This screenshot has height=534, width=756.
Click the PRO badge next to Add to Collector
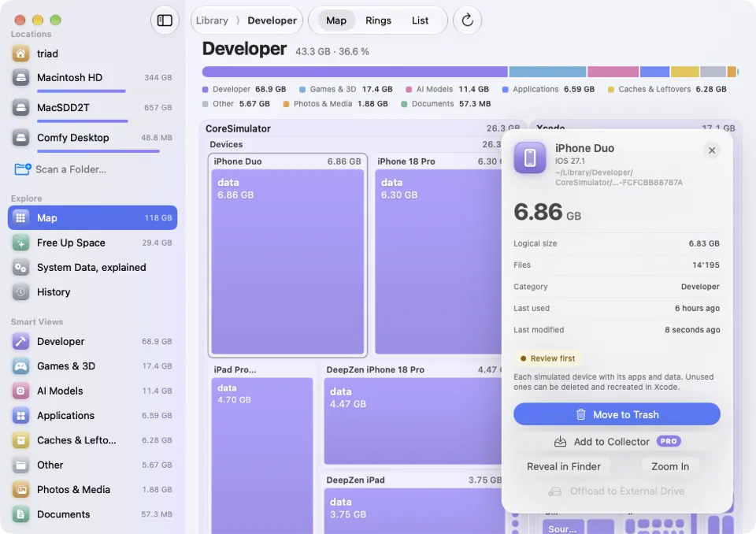[x=669, y=441]
